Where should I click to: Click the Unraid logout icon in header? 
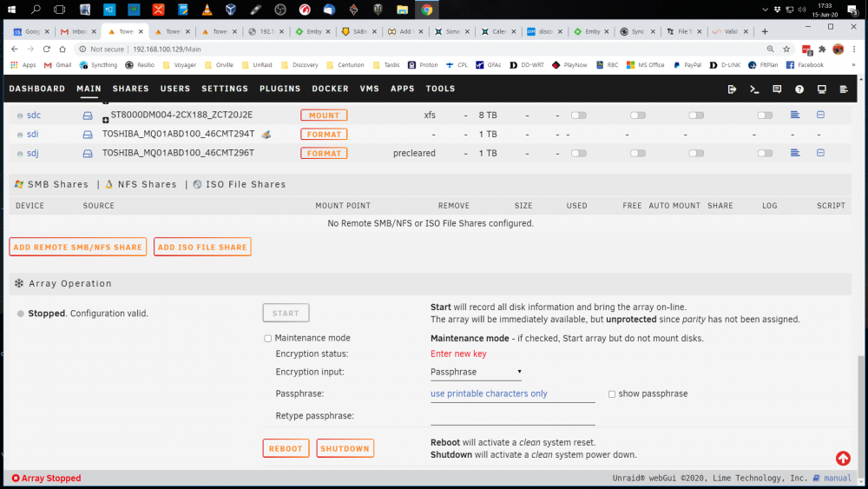pyautogui.click(x=732, y=89)
